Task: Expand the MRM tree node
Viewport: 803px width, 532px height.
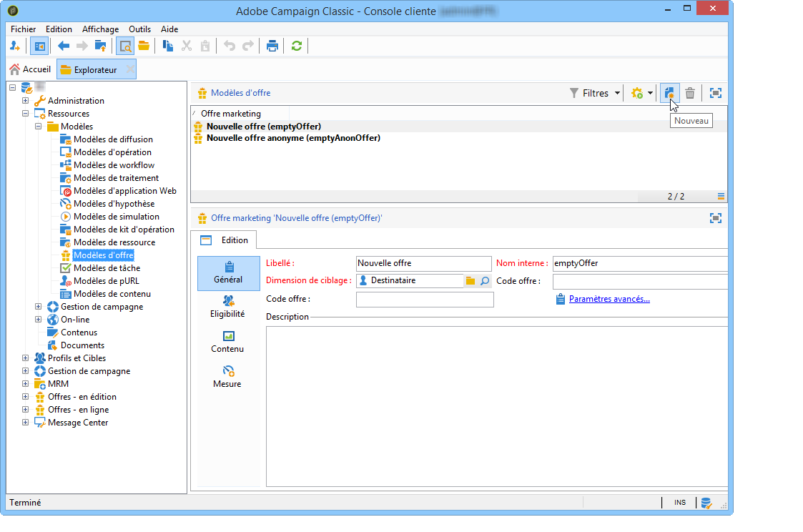Action: pos(25,383)
